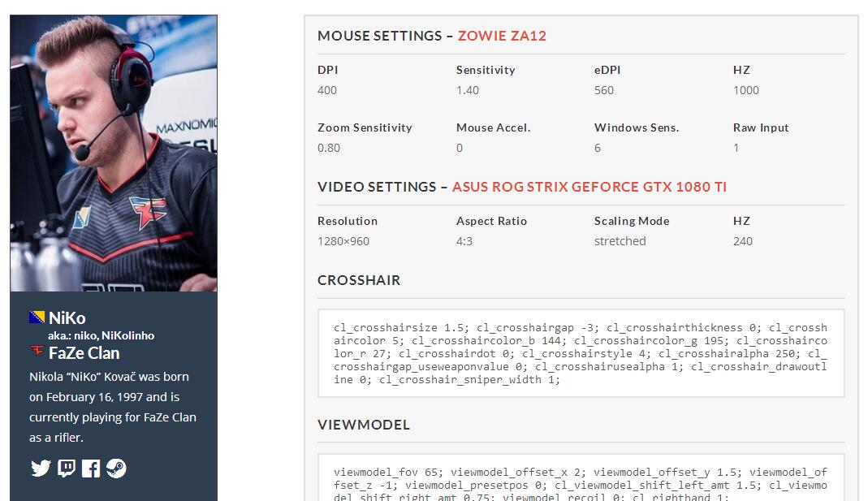
Task: Click the Windows Sens. value 6
Action: click(598, 148)
